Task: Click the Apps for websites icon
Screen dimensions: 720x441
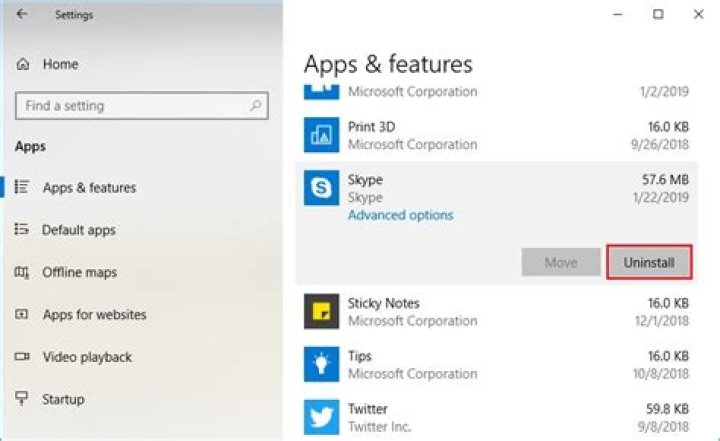Action: pos(22,314)
